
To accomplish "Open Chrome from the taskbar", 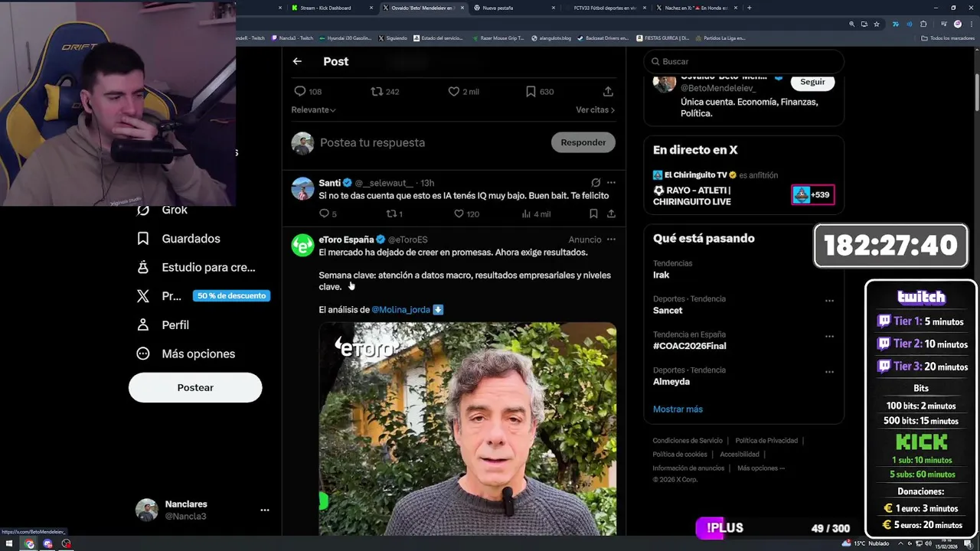I will (x=29, y=543).
